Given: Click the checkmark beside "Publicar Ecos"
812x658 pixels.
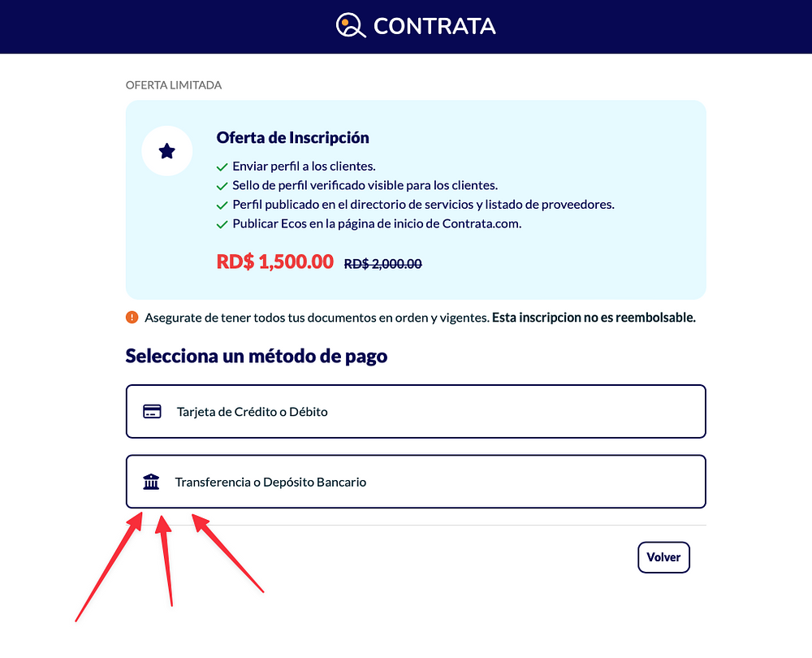Looking at the screenshot, I should click(x=222, y=224).
